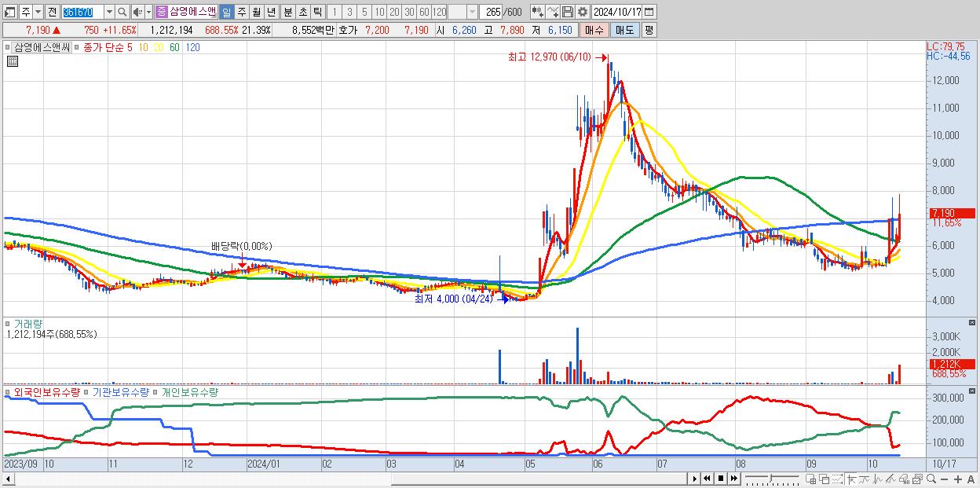Click the vertical line wave icon
The image size is (980, 488).
click(x=878, y=479)
